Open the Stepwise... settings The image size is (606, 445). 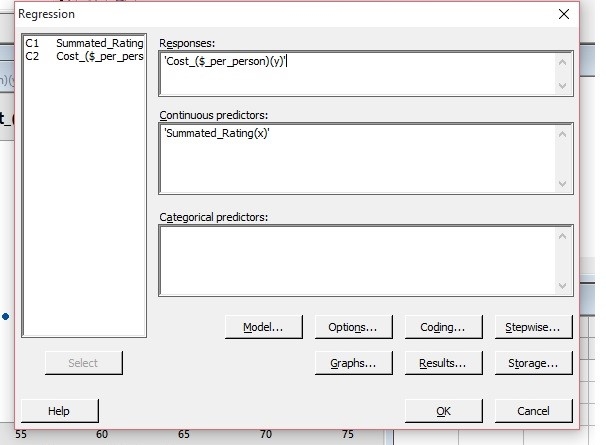[x=533, y=327]
